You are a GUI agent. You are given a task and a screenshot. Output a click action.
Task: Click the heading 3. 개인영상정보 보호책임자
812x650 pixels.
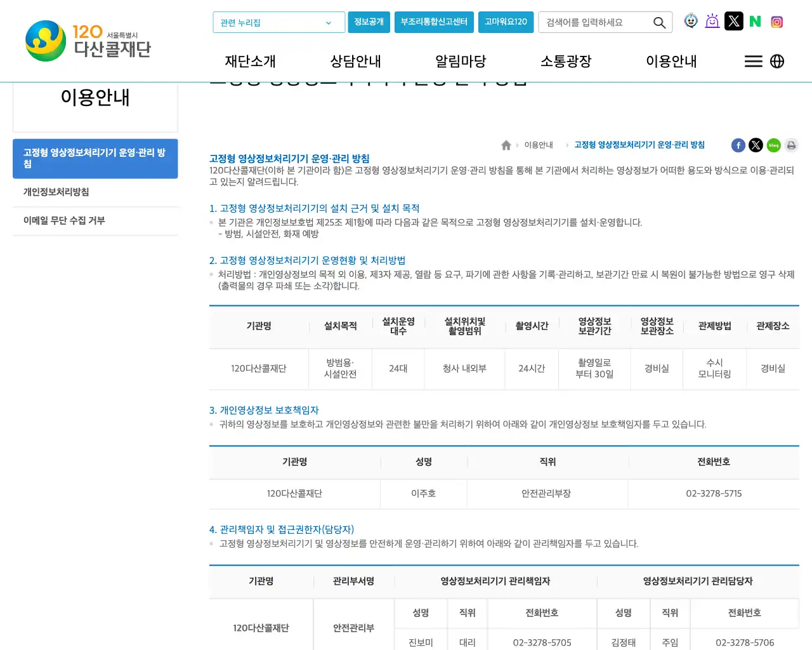(x=264, y=411)
